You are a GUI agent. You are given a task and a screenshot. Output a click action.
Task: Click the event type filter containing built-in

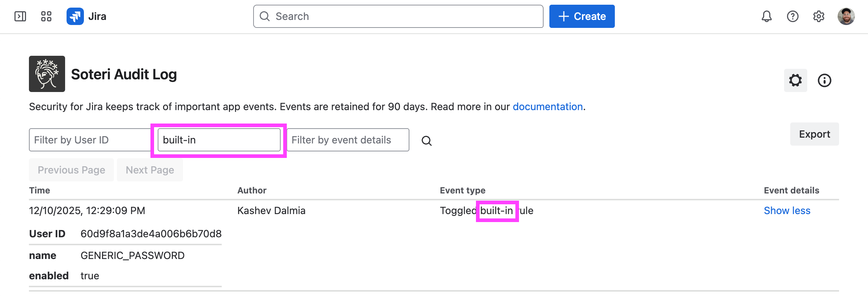click(x=219, y=140)
